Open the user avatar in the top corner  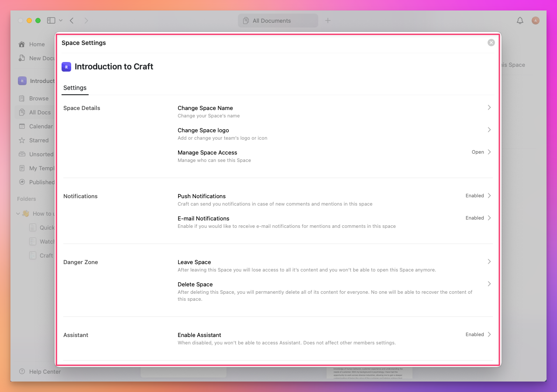(x=536, y=21)
